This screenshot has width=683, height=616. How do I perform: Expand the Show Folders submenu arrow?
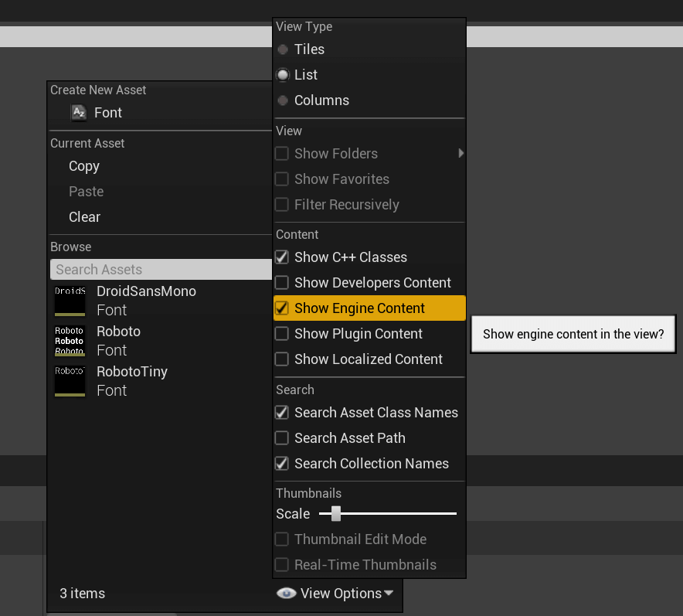click(460, 153)
